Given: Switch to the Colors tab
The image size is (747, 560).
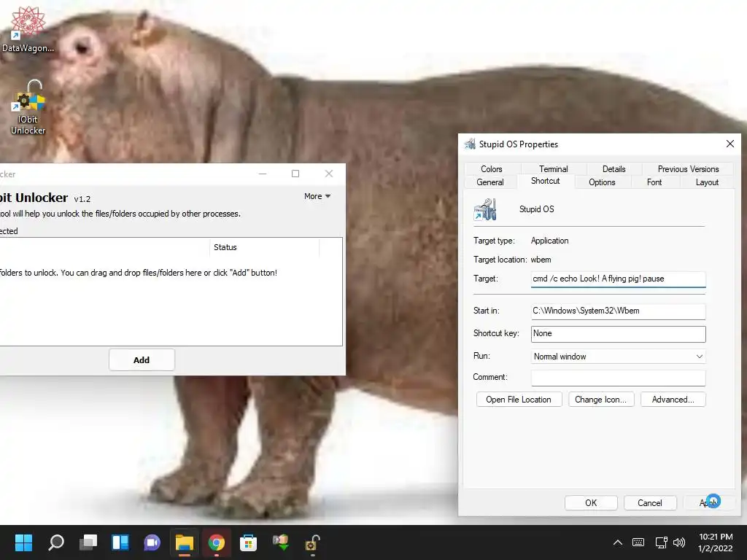Looking at the screenshot, I should coord(491,169).
